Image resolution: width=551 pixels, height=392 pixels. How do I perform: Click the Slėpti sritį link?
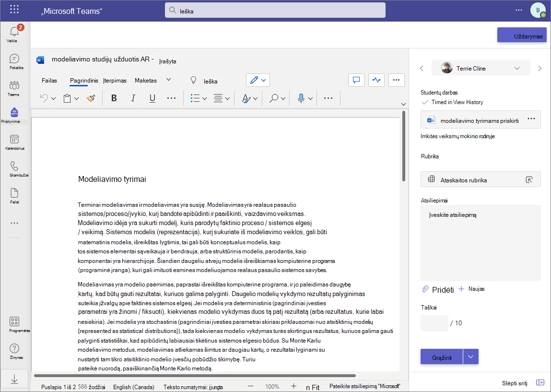tap(515, 383)
